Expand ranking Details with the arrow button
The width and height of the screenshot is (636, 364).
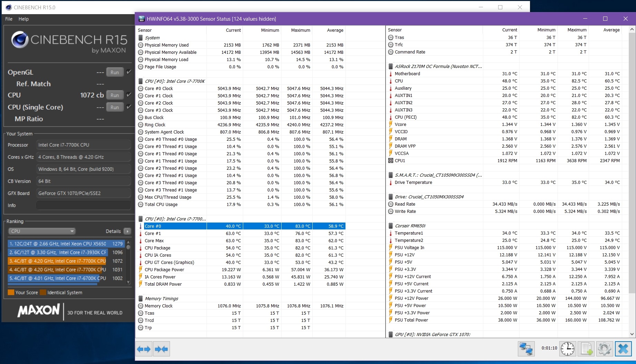[127, 231]
